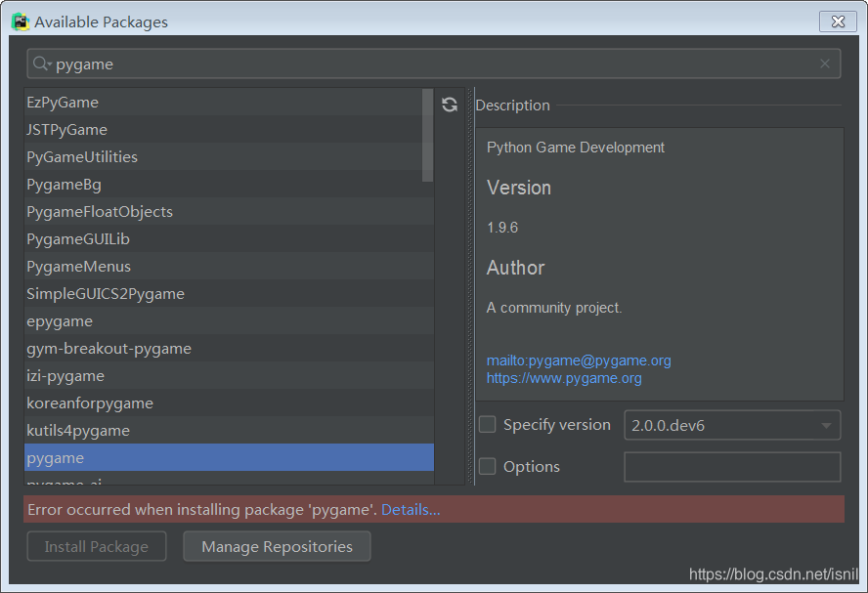Select JSTPyGame in the package list
The width and height of the screenshot is (868, 593).
tap(229, 129)
